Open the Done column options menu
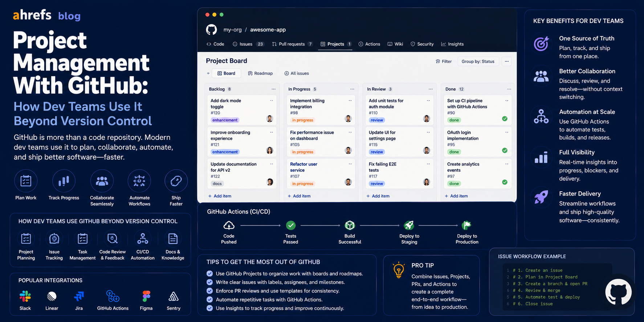644x322 pixels. click(509, 89)
